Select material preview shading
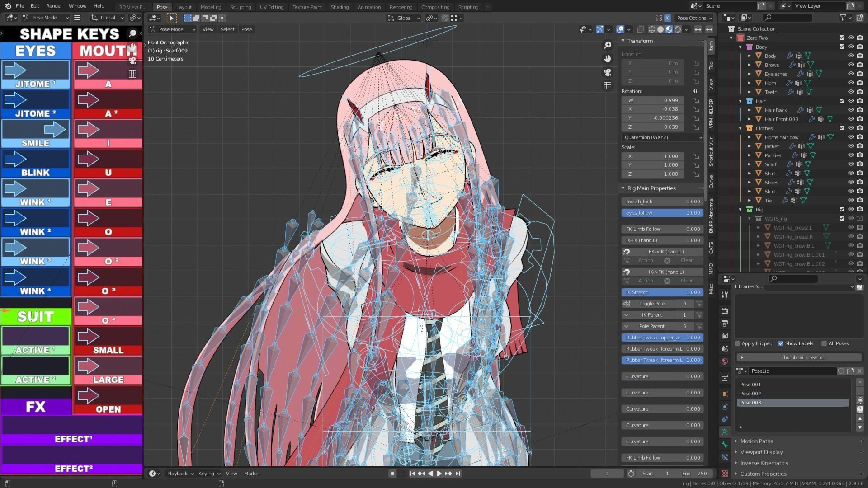 pyautogui.click(x=669, y=29)
